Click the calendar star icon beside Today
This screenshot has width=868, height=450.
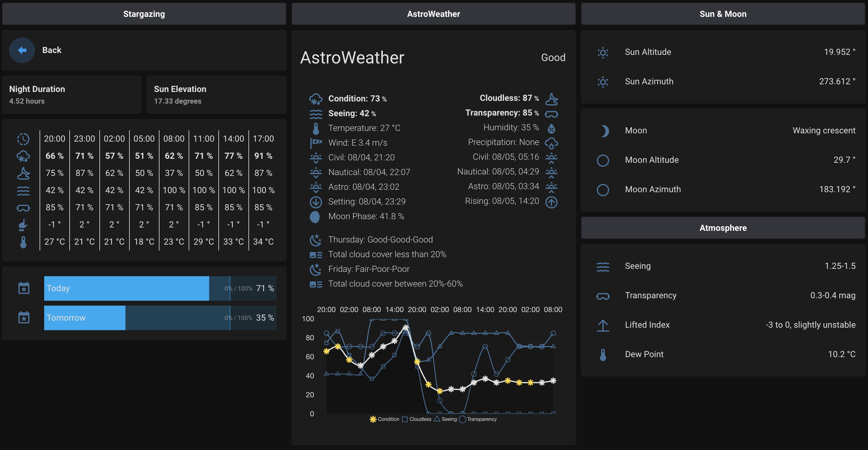click(x=24, y=288)
